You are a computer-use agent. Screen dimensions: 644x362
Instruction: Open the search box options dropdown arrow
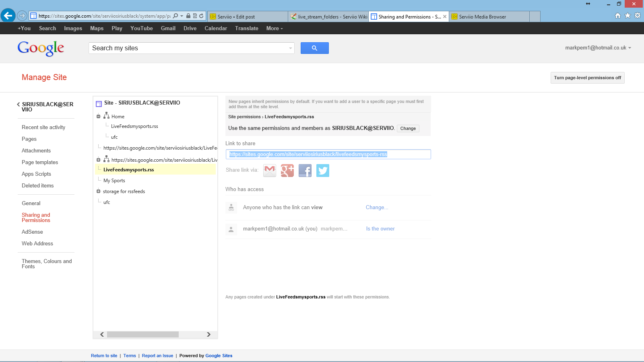[x=291, y=48]
